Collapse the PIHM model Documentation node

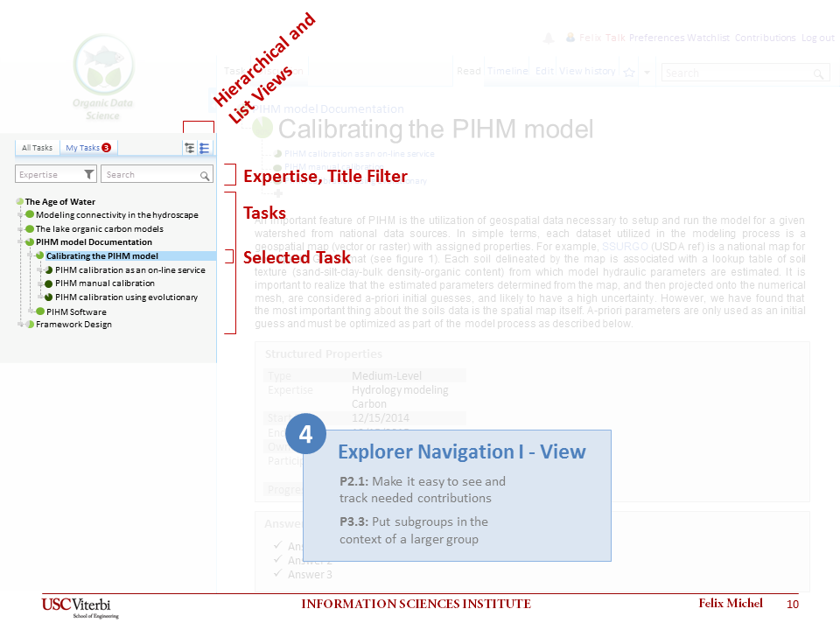click(x=20, y=242)
